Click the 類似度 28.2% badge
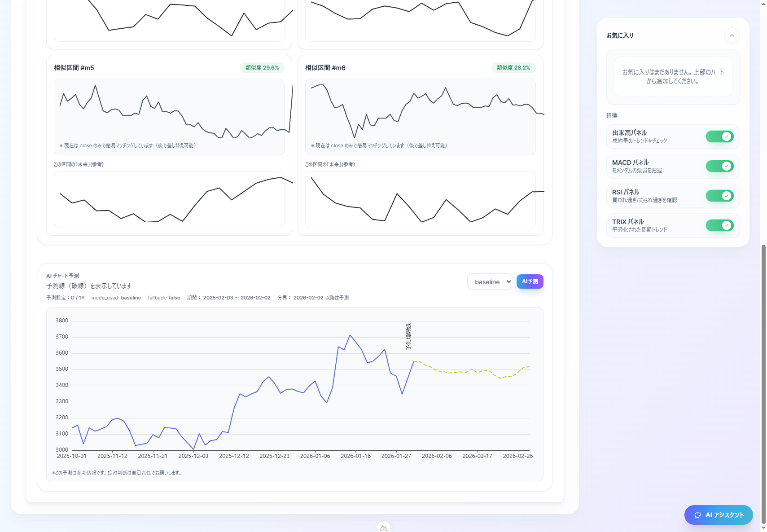This screenshot has width=767, height=532. pos(513,68)
